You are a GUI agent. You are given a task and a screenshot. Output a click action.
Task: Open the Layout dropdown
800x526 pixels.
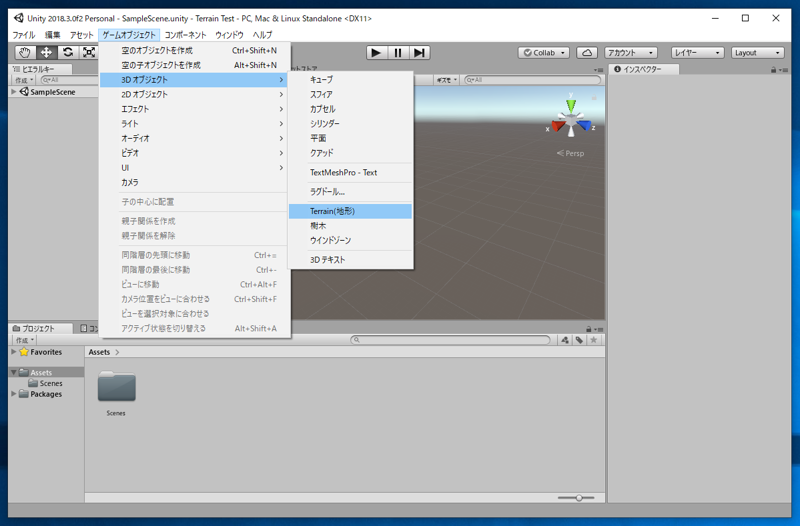coord(758,53)
